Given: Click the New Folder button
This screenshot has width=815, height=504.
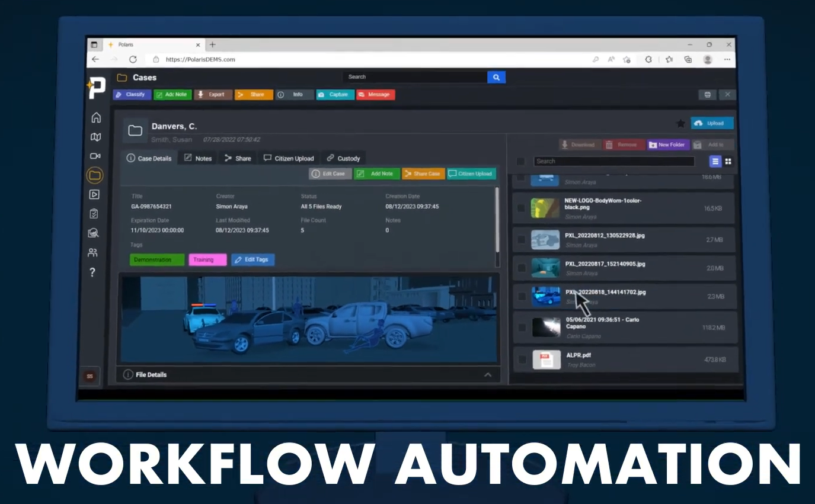Looking at the screenshot, I should [668, 145].
